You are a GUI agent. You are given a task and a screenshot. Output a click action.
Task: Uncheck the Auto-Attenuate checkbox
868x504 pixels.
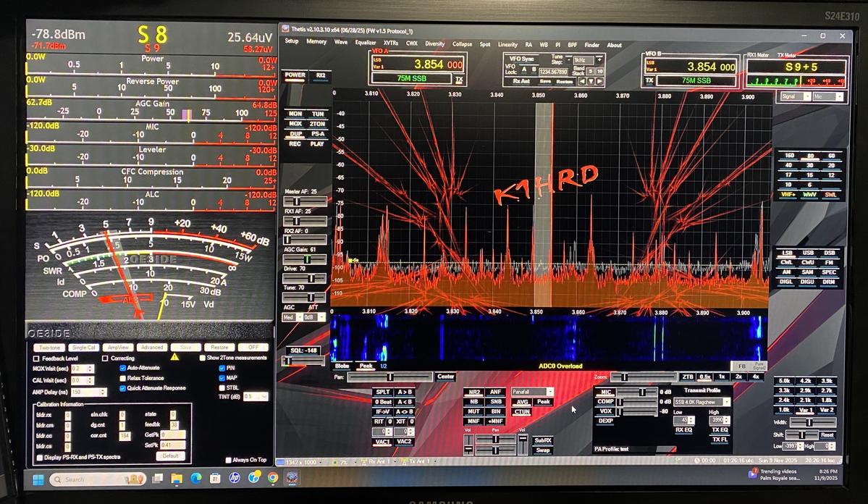122,368
